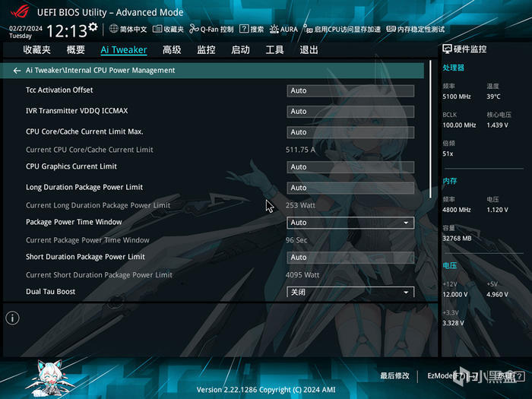Click Long Duration Package Power Limit field
This screenshot has height=399, width=532.
350,188
